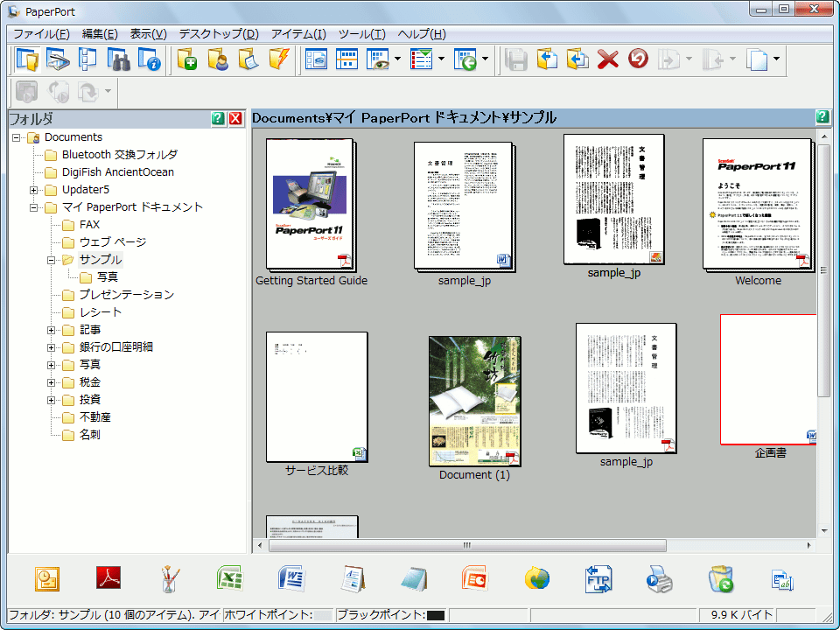The width and height of the screenshot is (840, 630).
Task: Select the Welcome document thumbnail
Action: pos(758,206)
